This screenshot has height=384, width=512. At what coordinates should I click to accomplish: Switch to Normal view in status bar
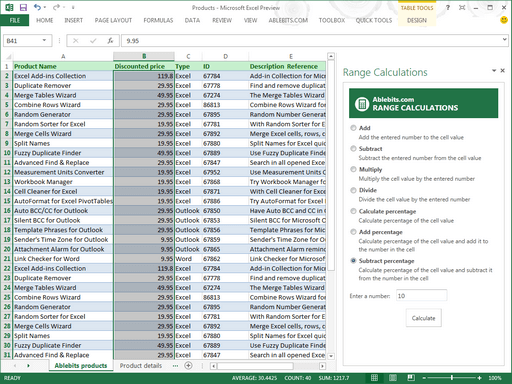(x=374, y=378)
